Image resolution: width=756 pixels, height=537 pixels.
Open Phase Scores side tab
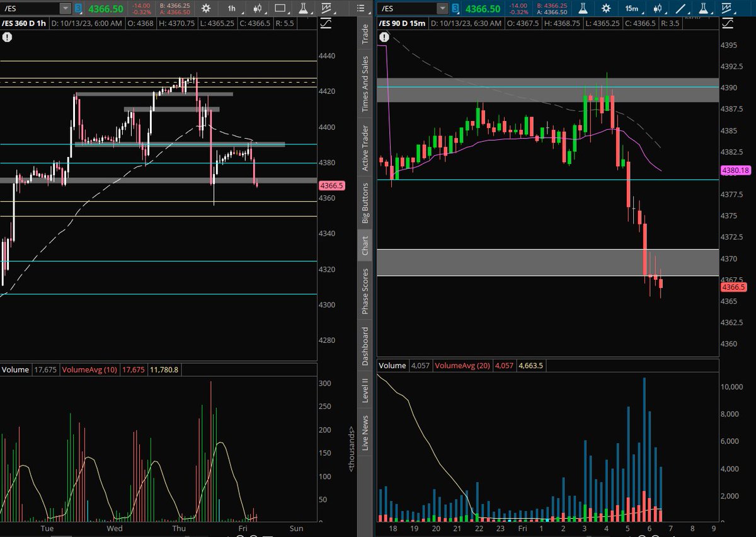[365, 291]
